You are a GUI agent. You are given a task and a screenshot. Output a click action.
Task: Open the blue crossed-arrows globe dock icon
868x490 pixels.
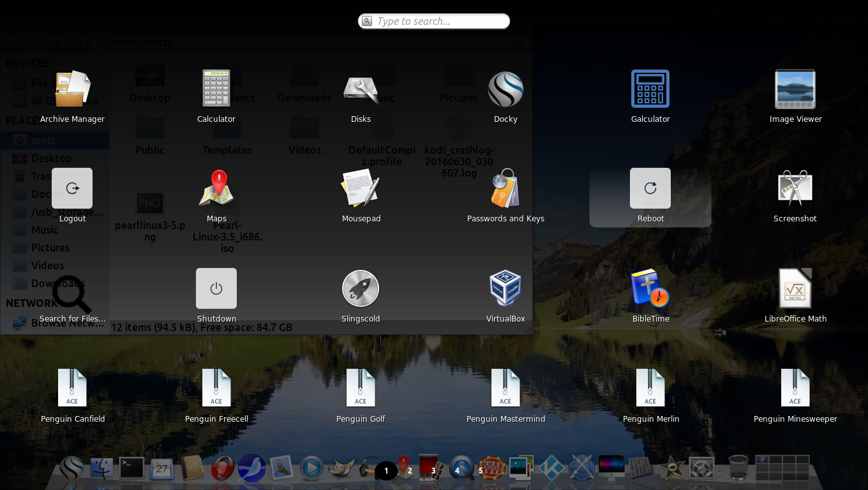click(x=581, y=469)
